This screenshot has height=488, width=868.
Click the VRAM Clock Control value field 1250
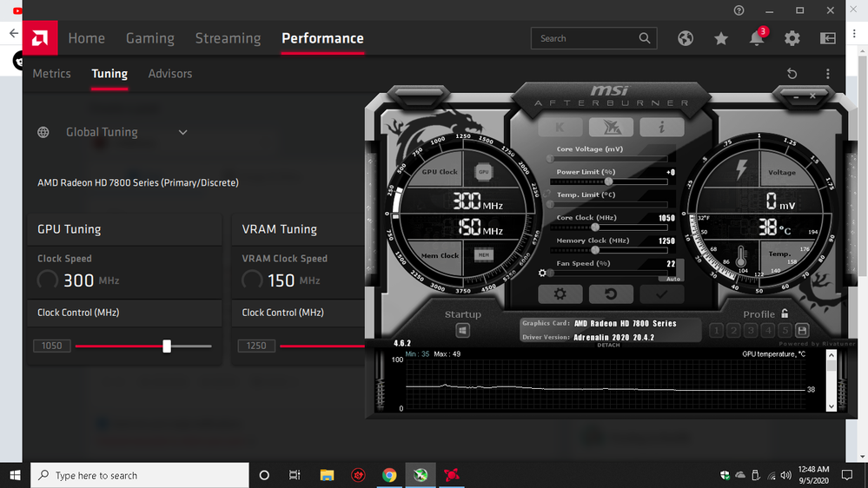pos(256,346)
